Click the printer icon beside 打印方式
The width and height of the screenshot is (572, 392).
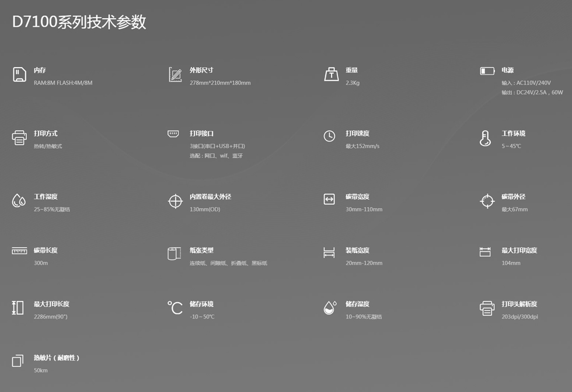point(19,138)
